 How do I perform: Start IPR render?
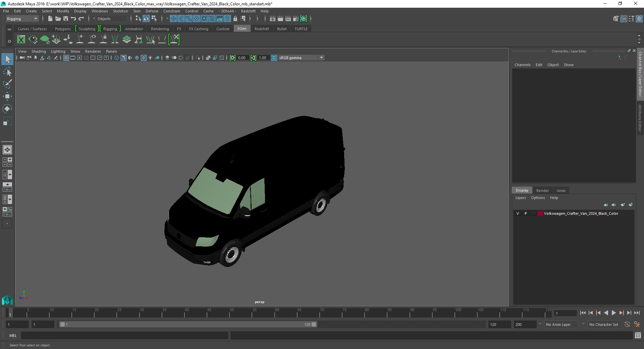pos(288,19)
